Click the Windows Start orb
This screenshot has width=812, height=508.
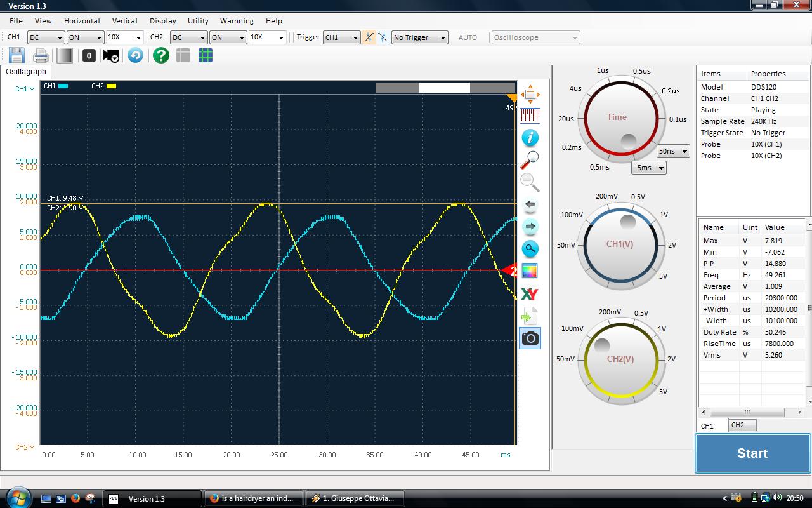tap(18, 497)
